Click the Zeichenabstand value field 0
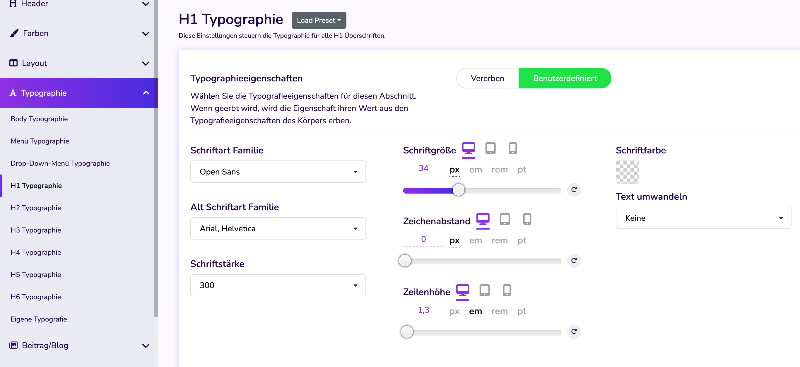Viewport: 800px width, 367px height. 423,240
